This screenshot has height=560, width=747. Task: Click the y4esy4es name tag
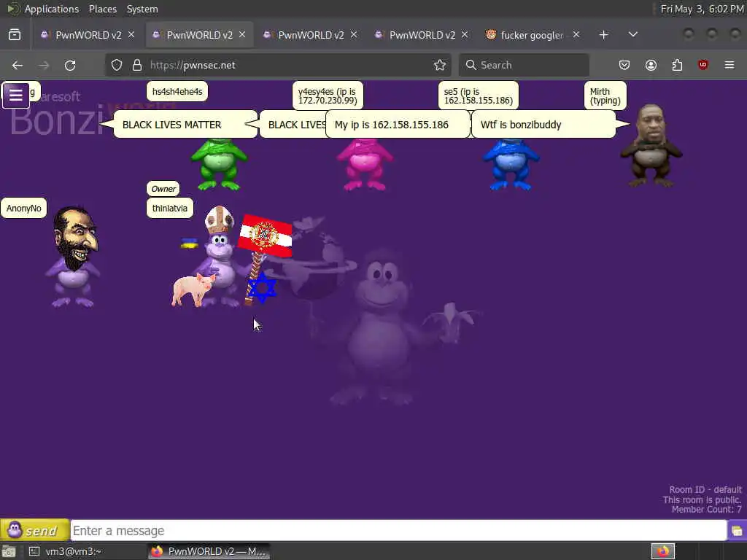pos(328,96)
